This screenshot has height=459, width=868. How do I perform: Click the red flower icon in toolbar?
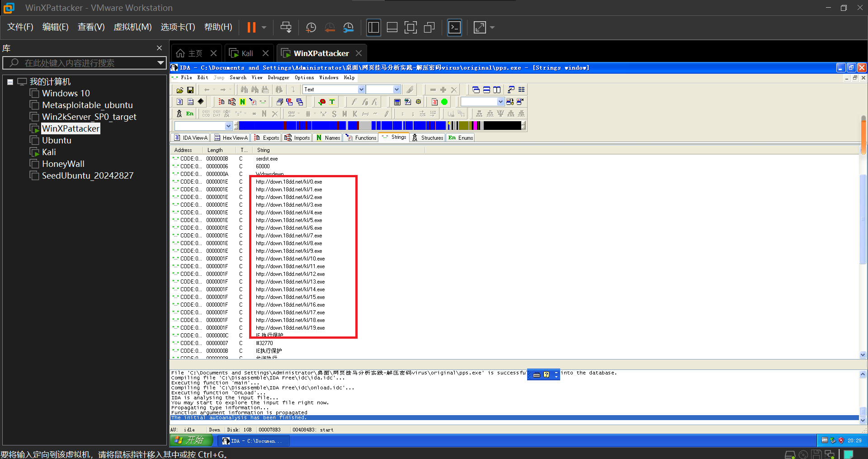coord(322,102)
